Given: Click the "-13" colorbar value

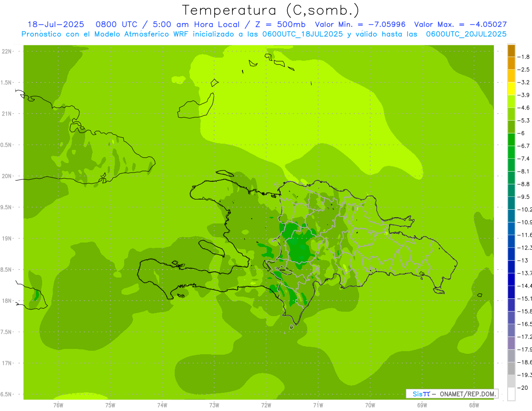Looking at the screenshot, I should [523, 260].
